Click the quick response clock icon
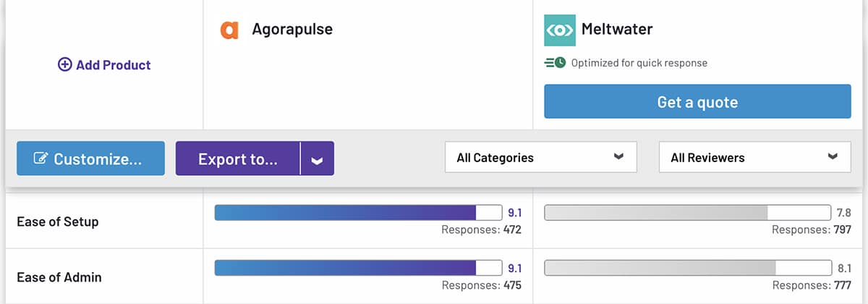The width and height of the screenshot is (868, 304). tap(555, 63)
